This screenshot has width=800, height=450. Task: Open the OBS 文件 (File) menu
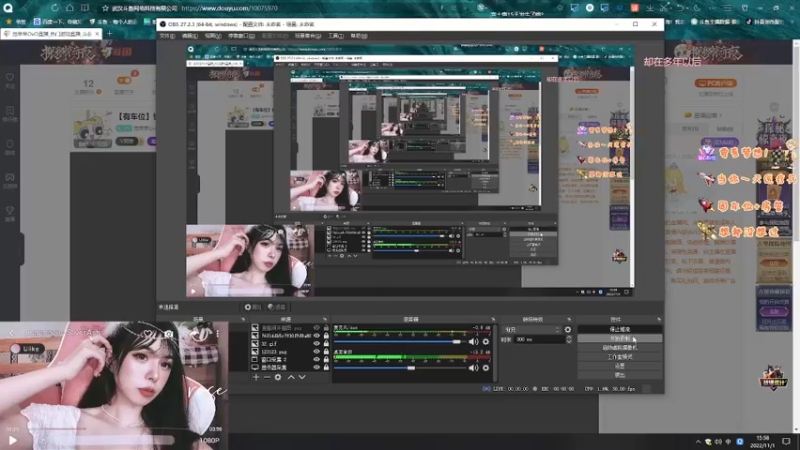[x=167, y=36]
